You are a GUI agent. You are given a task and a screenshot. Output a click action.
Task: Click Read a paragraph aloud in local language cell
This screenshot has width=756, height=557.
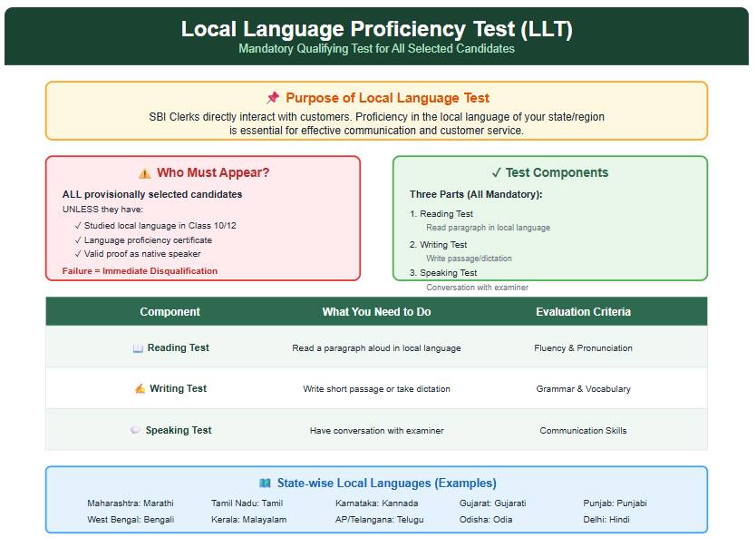point(376,348)
